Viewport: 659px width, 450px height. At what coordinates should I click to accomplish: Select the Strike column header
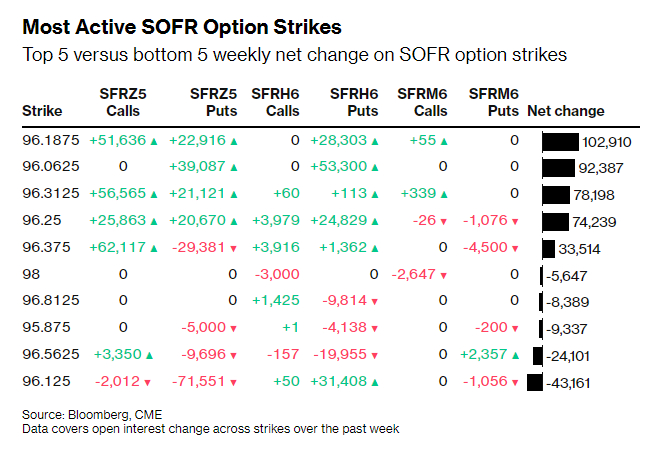point(40,109)
